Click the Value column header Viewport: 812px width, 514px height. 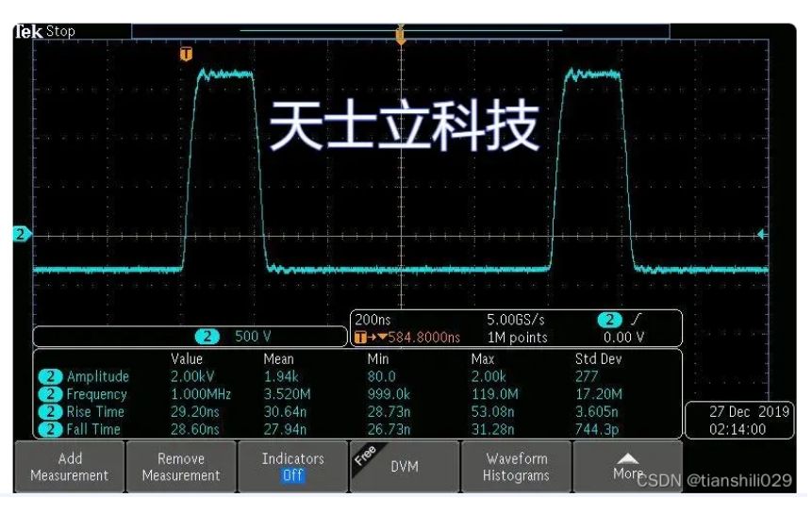187,358
